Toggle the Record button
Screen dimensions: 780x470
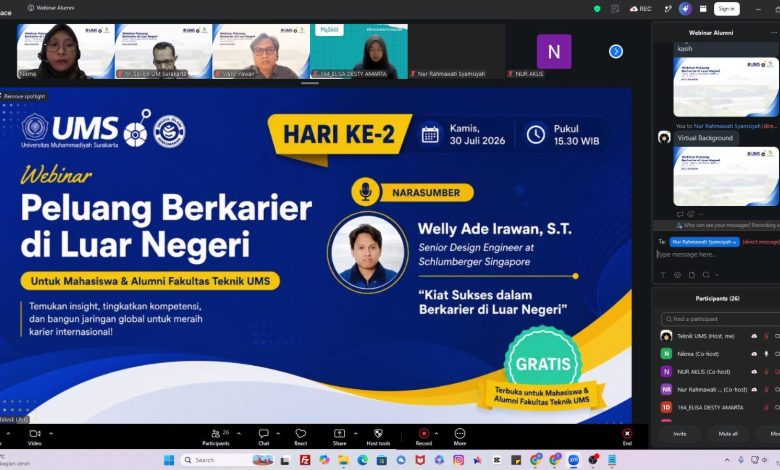click(424, 437)
